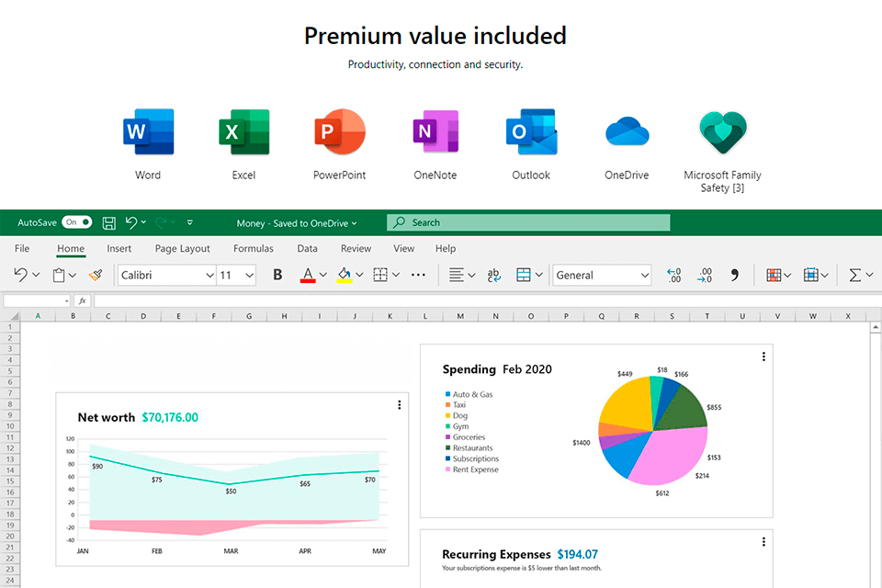The image size is (882, 588).
Task: Undo using the title bar undo arrow
Action: tap(131, 223)
